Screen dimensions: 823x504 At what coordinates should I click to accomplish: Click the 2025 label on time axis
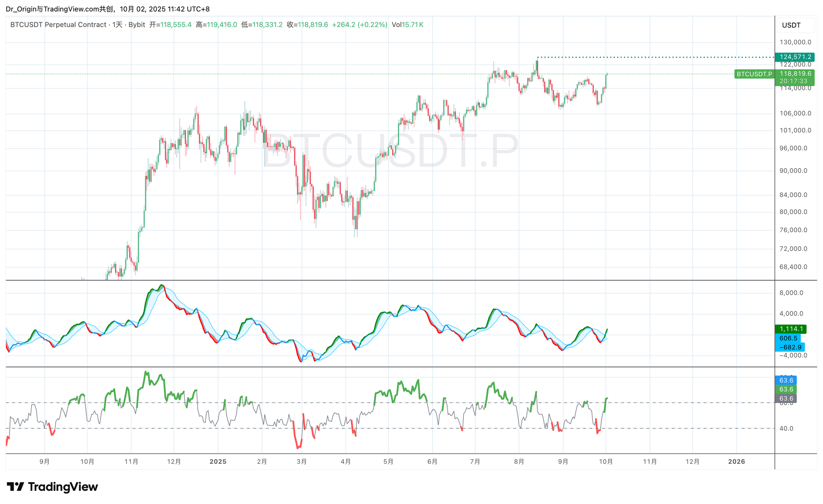[x=218, y=462]
